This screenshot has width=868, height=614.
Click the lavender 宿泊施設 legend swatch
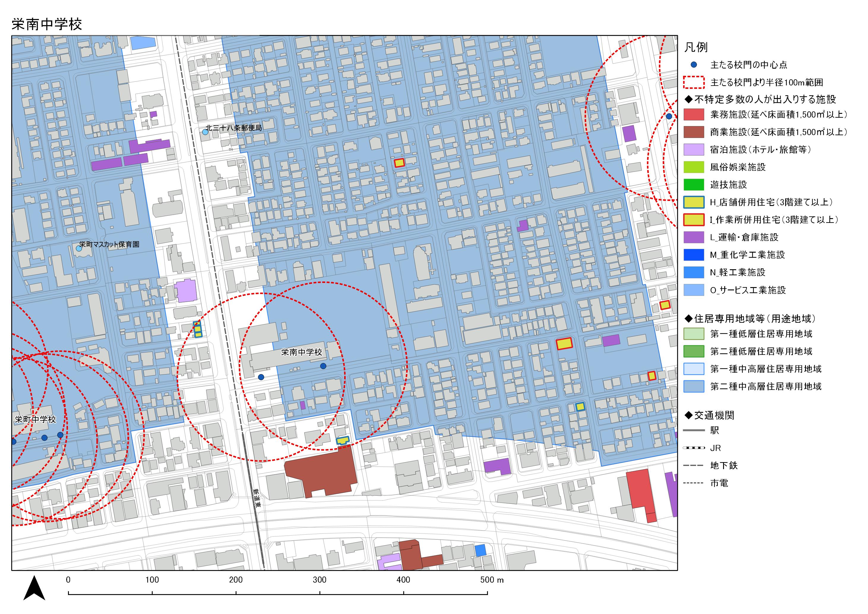pos(694,149)
